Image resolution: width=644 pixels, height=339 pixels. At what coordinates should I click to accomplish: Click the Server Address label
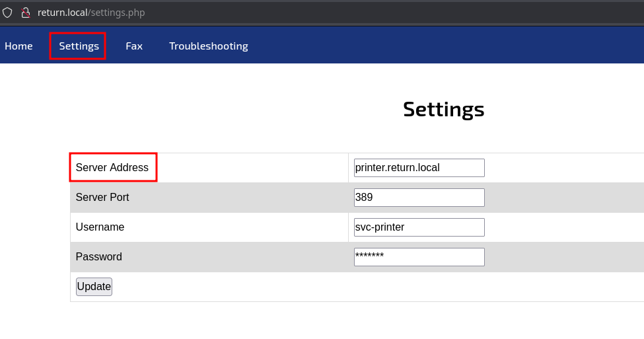click(112, 168)
